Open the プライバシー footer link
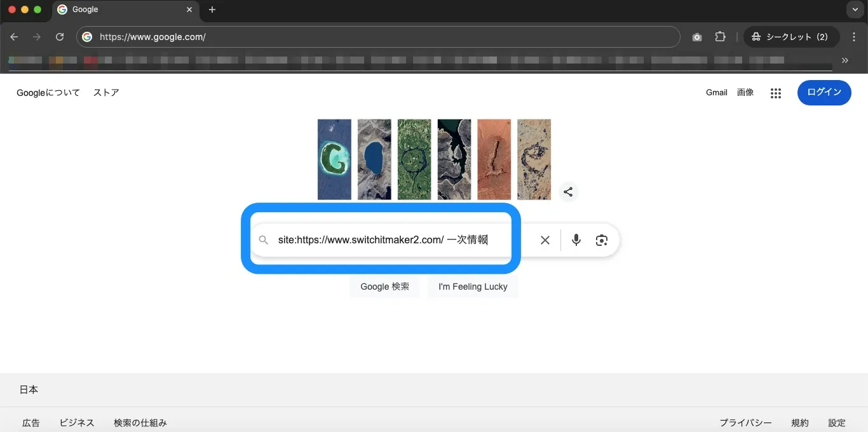868x432 pixels. 745,423
